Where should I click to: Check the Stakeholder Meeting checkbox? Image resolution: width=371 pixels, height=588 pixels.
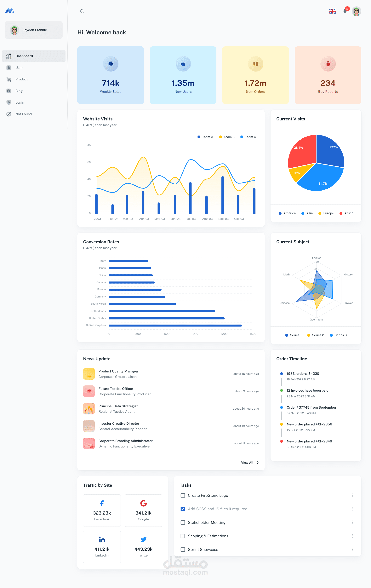[183, 522]
